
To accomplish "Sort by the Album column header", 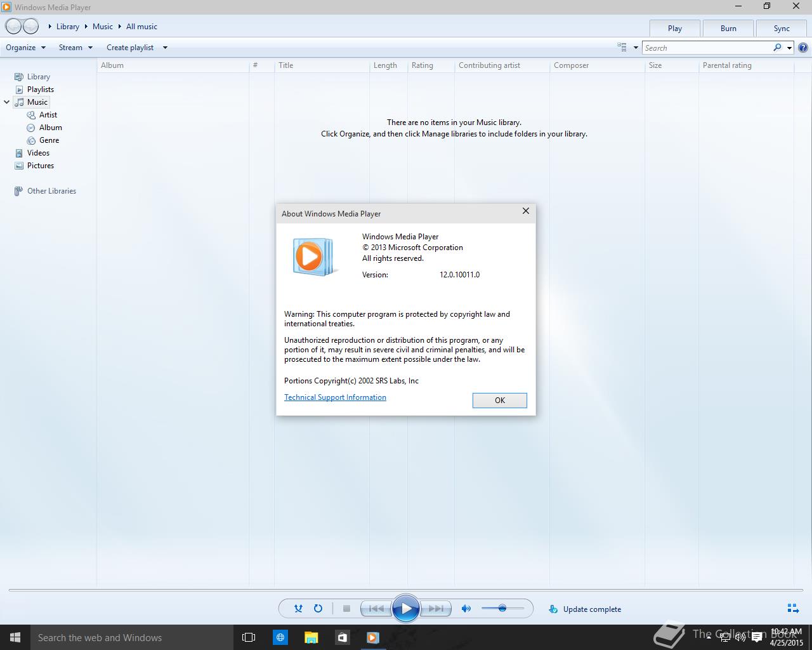I will (x=173, y=65).
